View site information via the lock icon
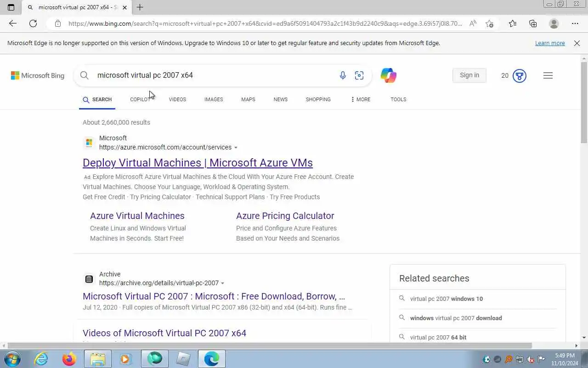Screen dimensions: 588x368 (58, 23)
